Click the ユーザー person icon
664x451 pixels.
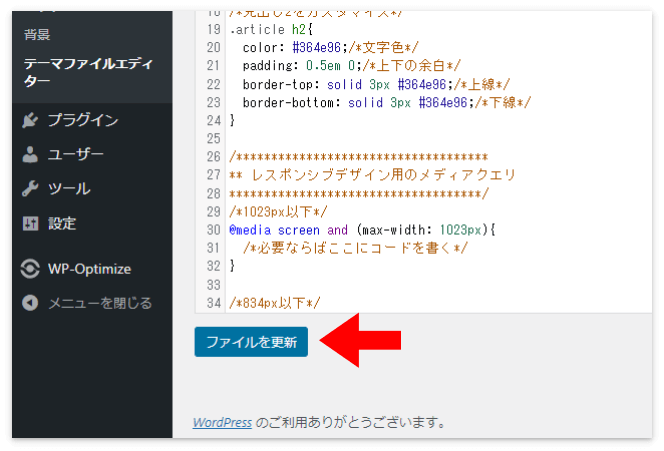click(x=30, y=155)
